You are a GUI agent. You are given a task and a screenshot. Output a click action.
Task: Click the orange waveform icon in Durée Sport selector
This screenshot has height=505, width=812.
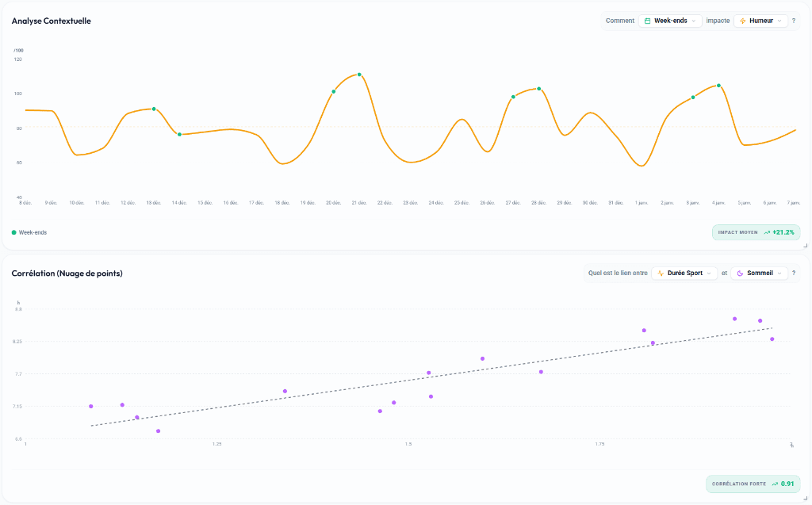coord(661,273)
